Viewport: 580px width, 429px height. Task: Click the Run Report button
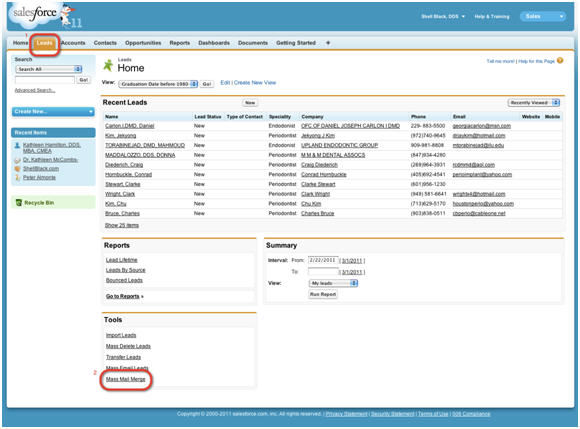[x=323, y=294]
